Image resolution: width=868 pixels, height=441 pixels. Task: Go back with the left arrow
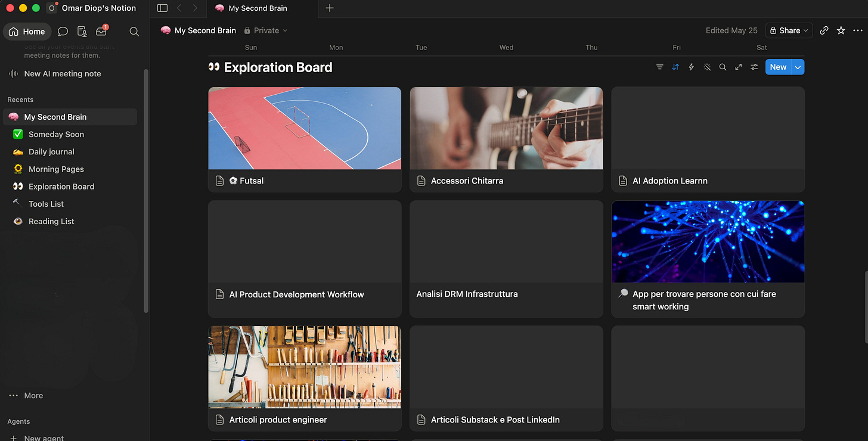point(179,8)
